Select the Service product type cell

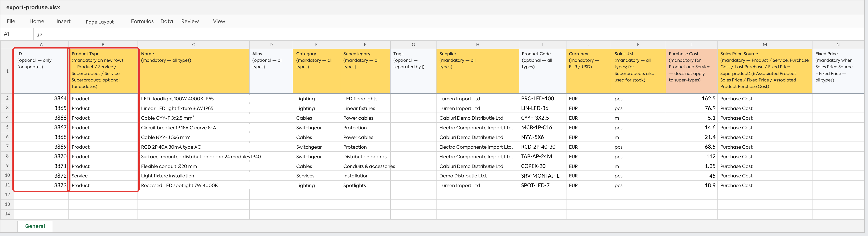point(103,175)
